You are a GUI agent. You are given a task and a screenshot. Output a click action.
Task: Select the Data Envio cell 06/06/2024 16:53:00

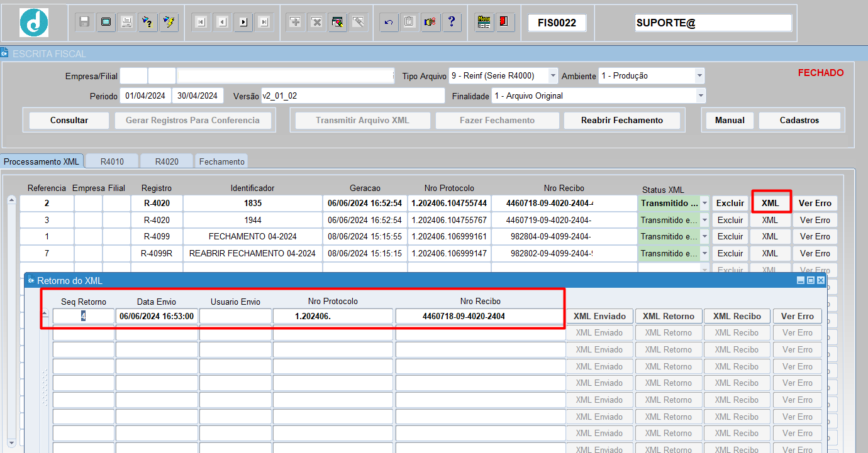[x=157, y=317]
